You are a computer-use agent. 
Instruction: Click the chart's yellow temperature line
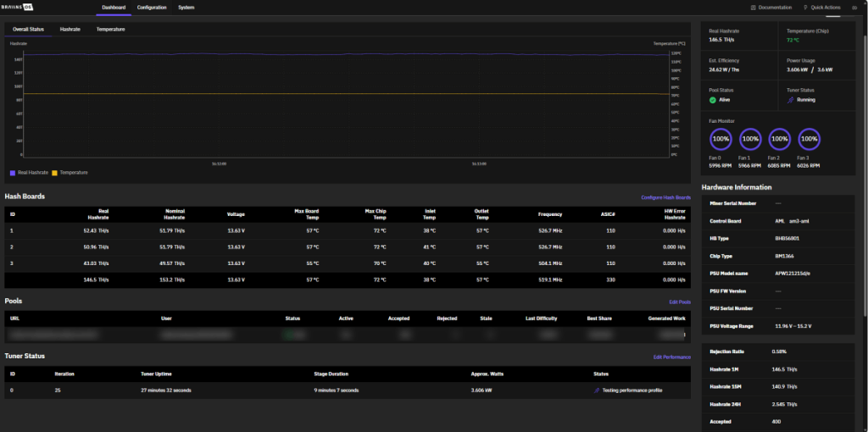(346, 93)
